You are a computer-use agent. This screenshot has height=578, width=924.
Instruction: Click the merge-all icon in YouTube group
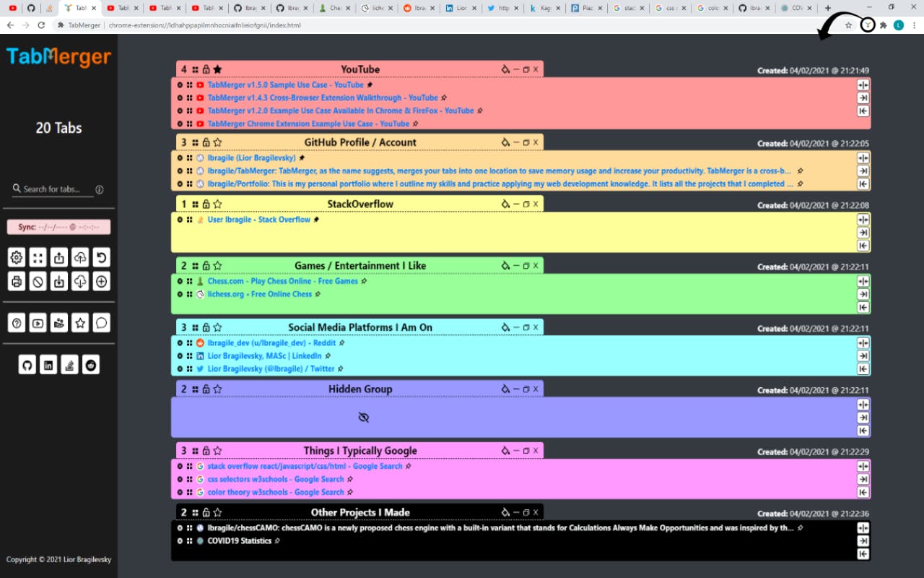pyautogui.click(x=863, y=85)
